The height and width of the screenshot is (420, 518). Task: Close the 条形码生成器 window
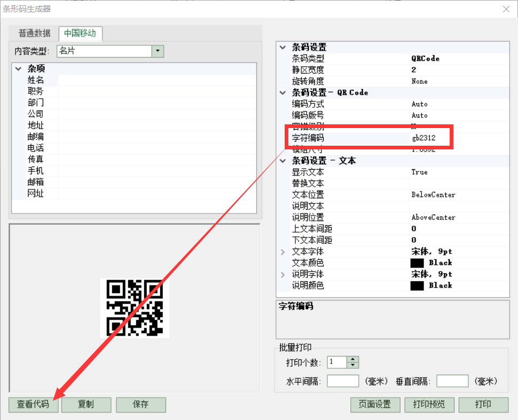(x=506, y=9)
